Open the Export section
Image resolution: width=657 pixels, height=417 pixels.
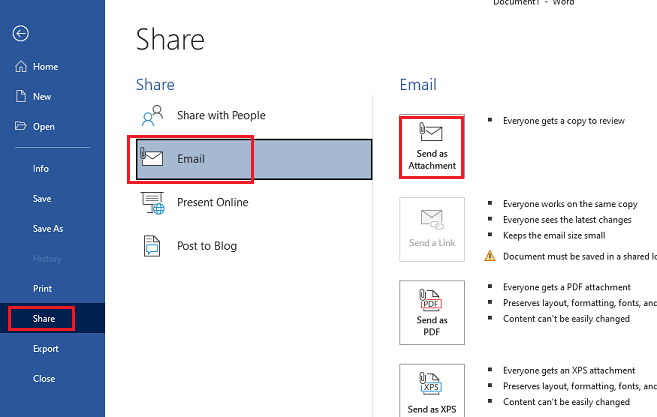tap(46, 349)
